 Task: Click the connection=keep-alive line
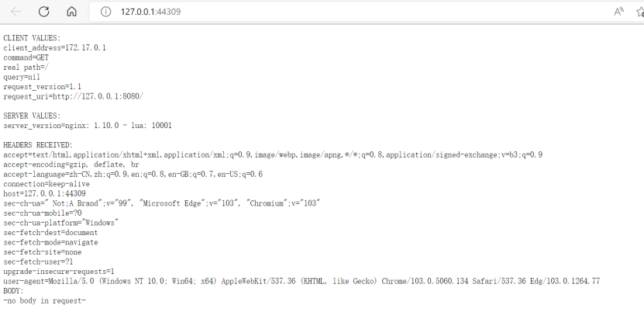(48, 184)
